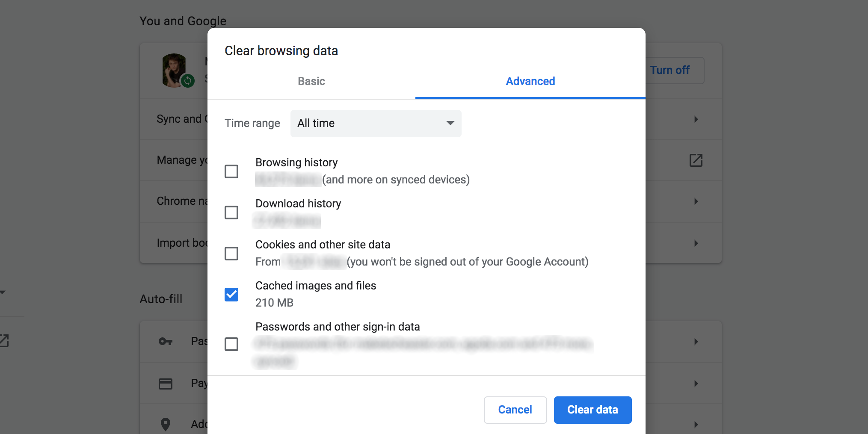This screenshot has width=868, height=434.
Task: Open Google Account via the external link icon
Action: [x=696, y=160]
